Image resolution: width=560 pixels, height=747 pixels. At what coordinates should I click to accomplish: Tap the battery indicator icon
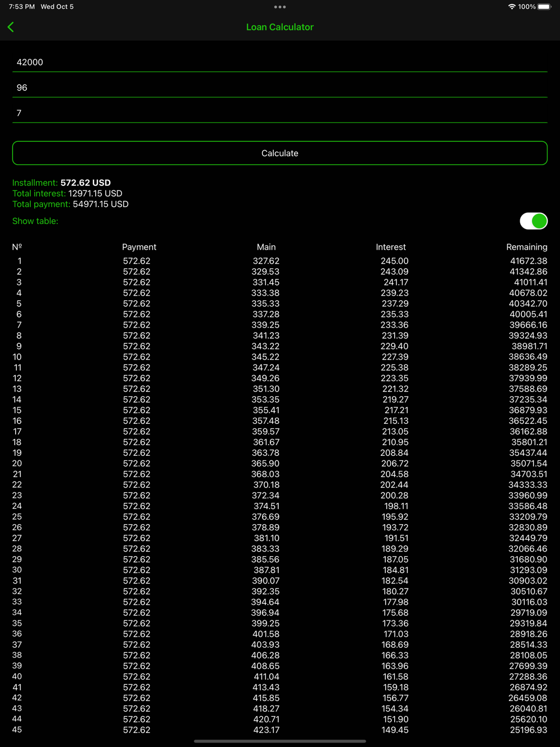click(x=545, y=7)
